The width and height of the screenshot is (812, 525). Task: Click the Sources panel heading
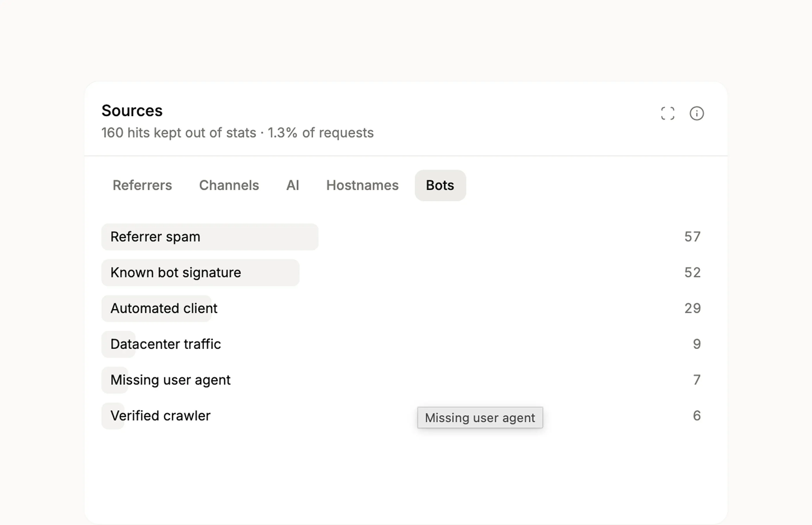point(132,111)
